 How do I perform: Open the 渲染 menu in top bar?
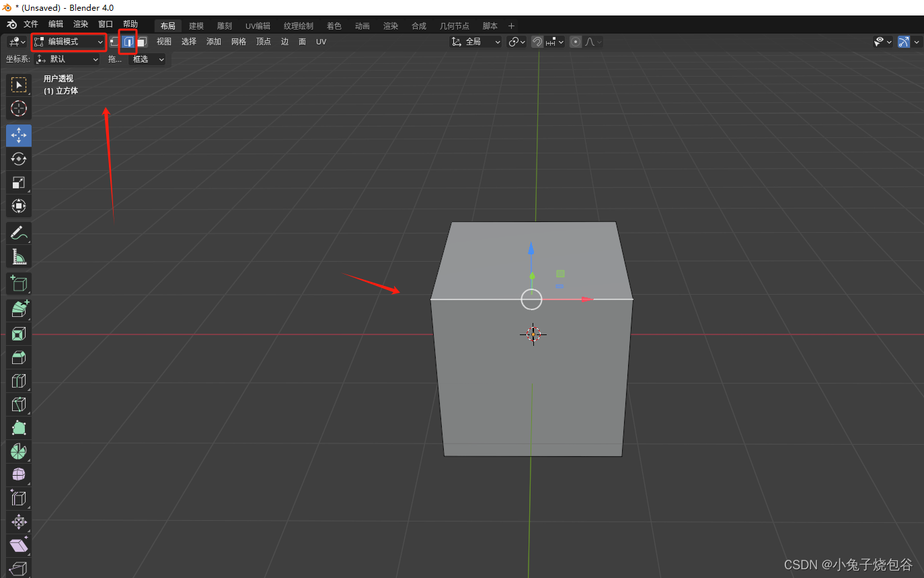(x=81, y=24)
